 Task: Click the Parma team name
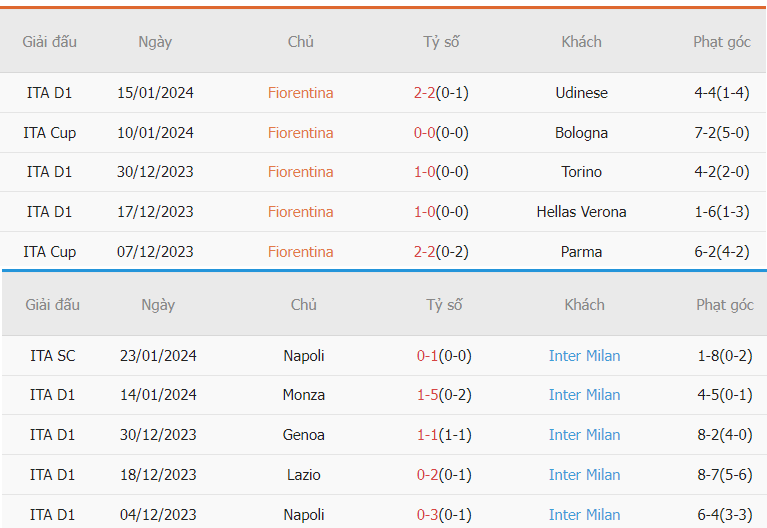tap(581, 252)
